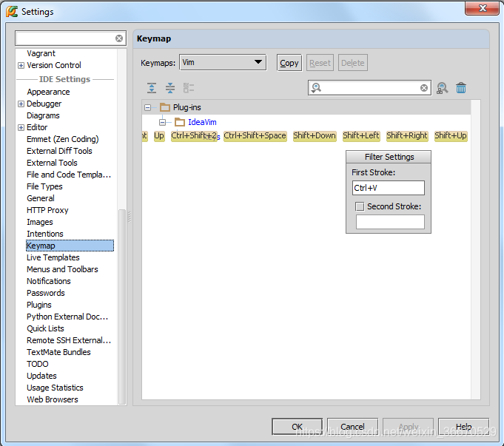Click the Ctrl+Shift+Space shortcut label
The width and height of the screenshot is (504, 446).
pos(255,136)
